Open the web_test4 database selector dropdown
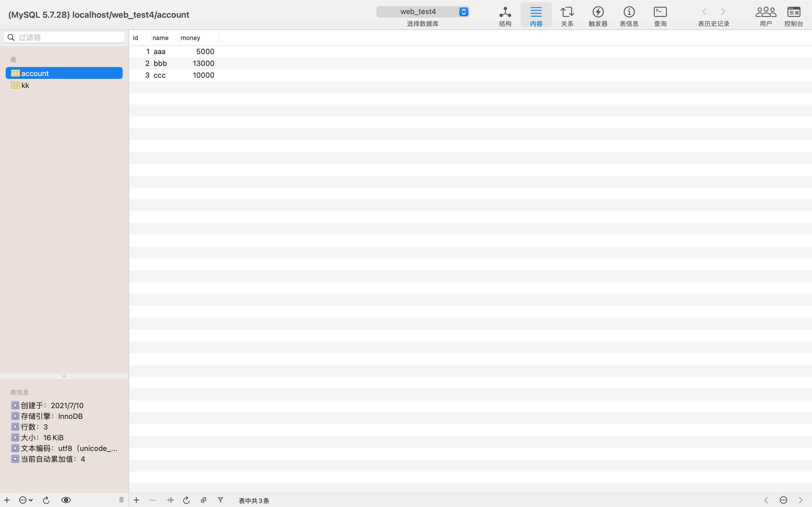Image resolution: width=812 pixels, height=507 pixels. pyautogui.click(x=422, y=12)
